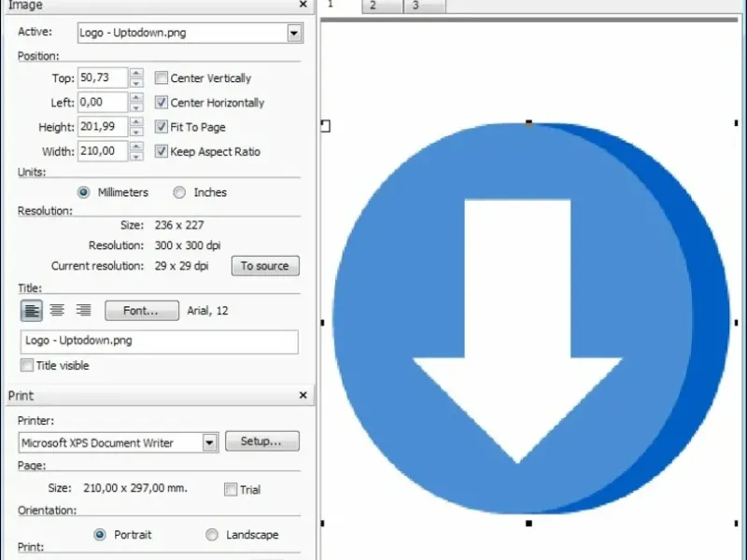Select Millimeters units radio button

[83, 192]
